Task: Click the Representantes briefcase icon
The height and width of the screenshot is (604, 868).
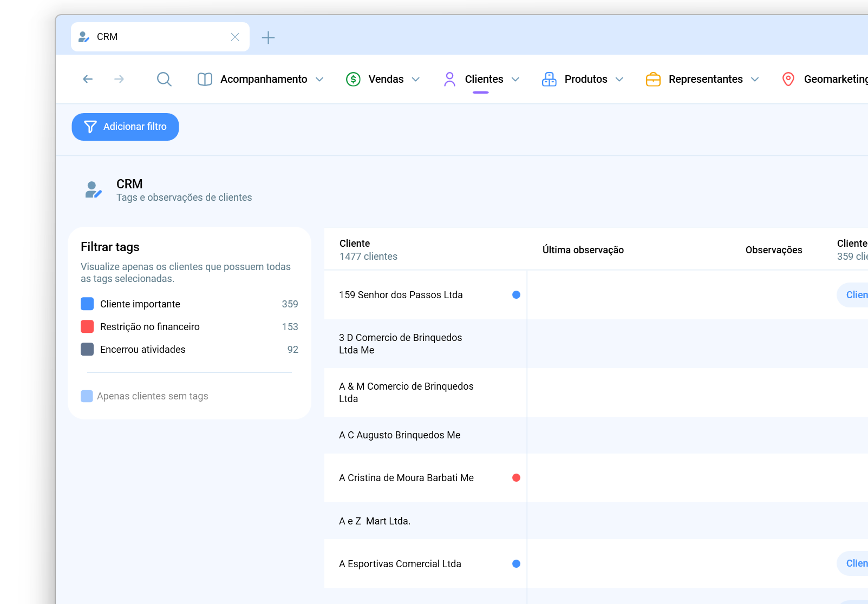Action: 653,79
